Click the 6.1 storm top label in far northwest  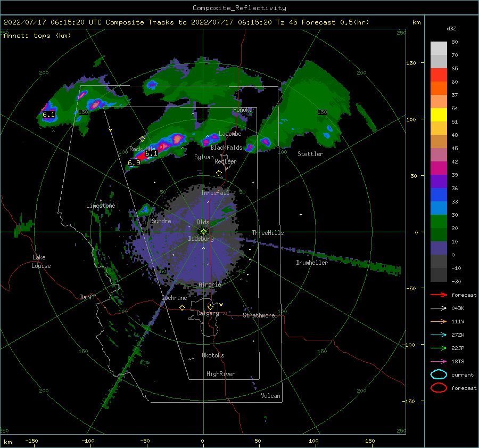point(48,115)
